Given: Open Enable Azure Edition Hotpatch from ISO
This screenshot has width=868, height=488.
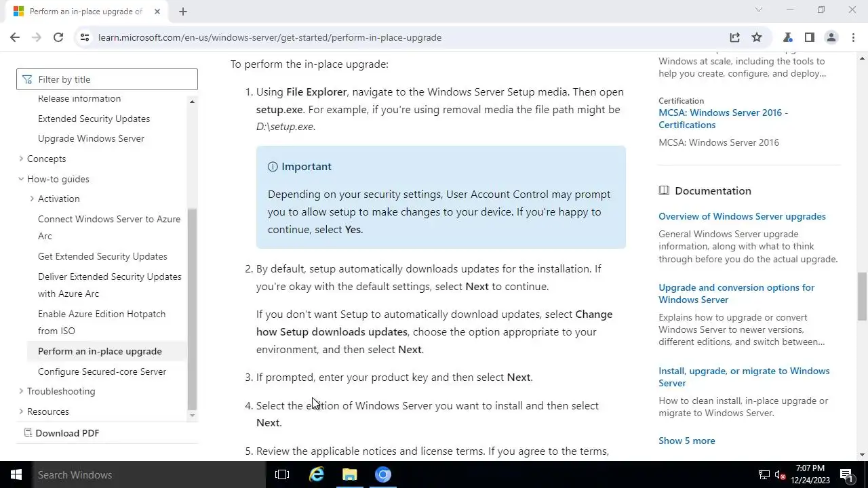Looking at the screenshot, I should tap(102, 322).
